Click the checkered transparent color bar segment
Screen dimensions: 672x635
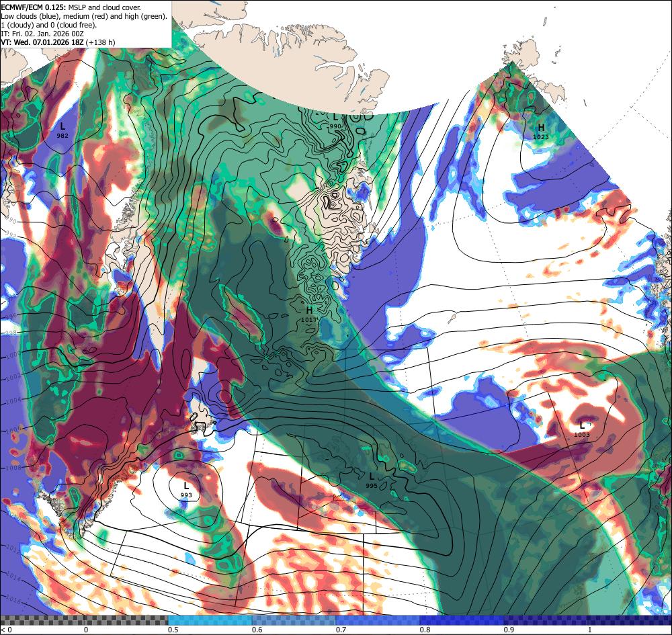tap(84, 620)
